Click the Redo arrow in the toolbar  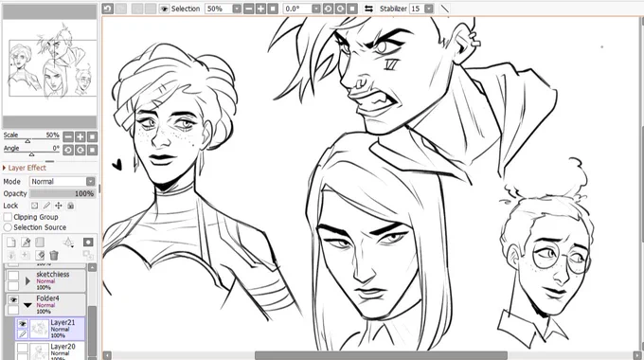pyautogui.click(x=121, y=9)
